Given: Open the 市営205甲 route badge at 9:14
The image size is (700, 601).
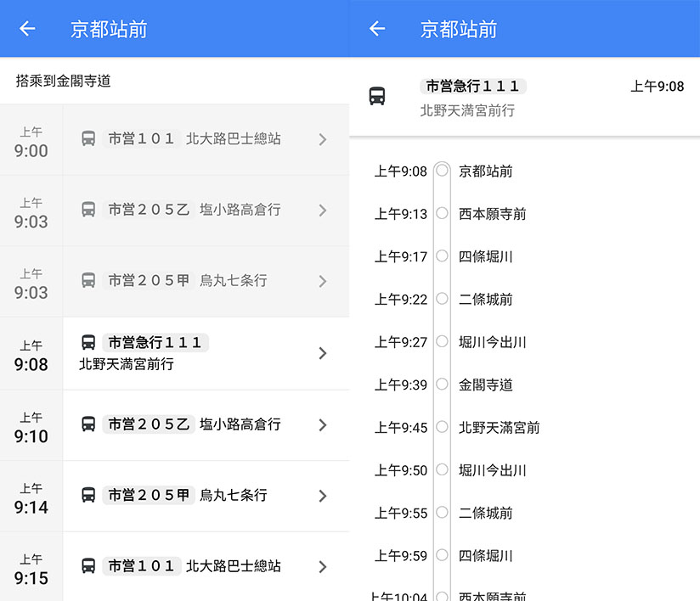Looking at the screenshot, I should 148,495.
